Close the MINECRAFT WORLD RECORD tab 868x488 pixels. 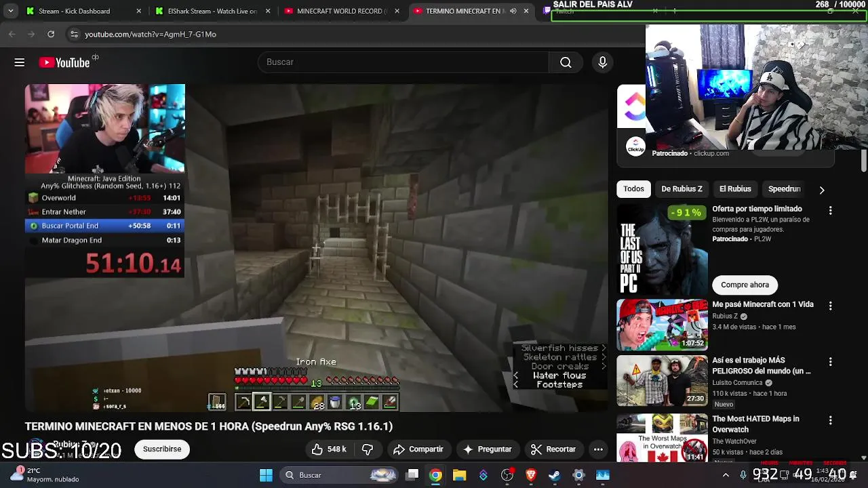tap(397, 11)
